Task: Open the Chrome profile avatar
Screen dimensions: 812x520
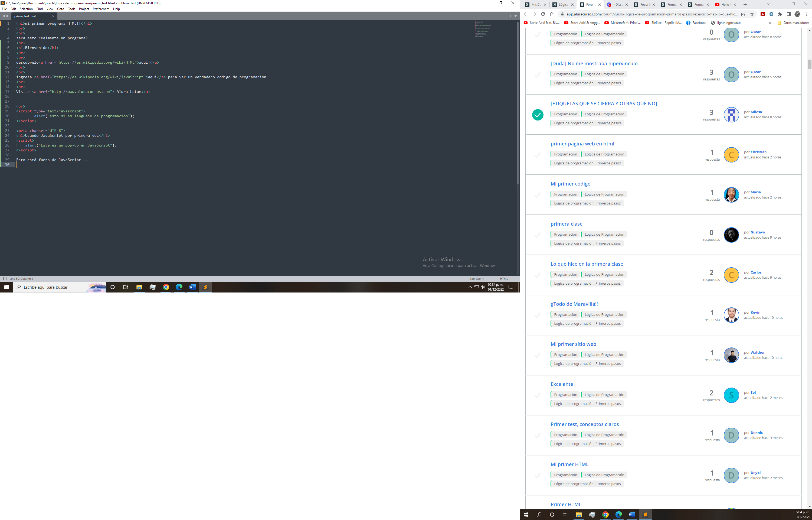Action: (797, 14)
